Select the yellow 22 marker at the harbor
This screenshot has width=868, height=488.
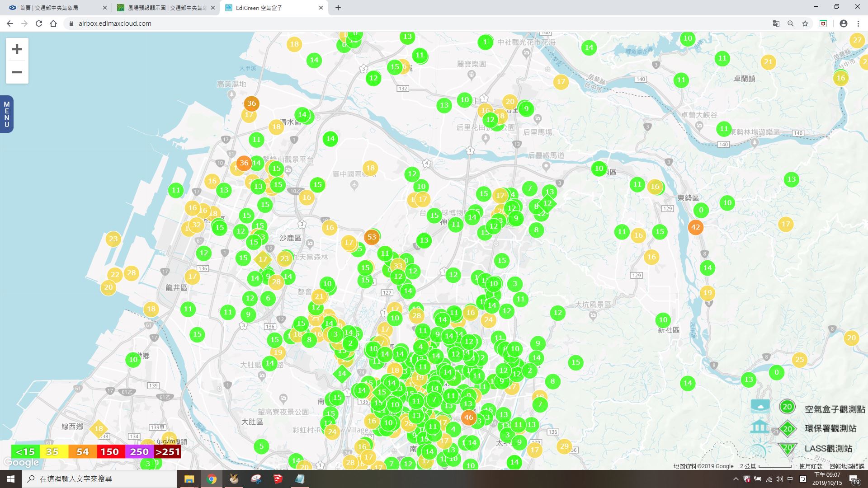click(x=115, y=274)
